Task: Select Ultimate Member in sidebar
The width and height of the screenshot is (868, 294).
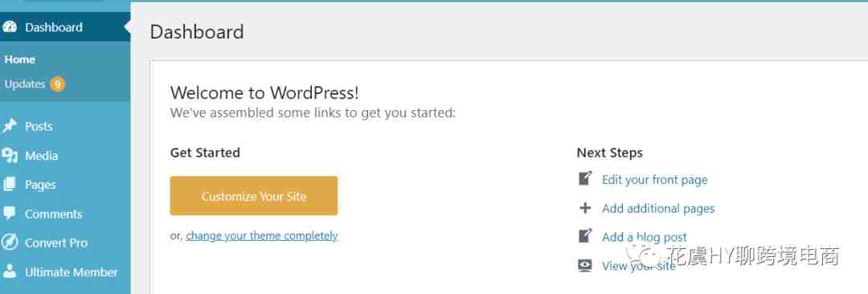Action: click(72, 272)
